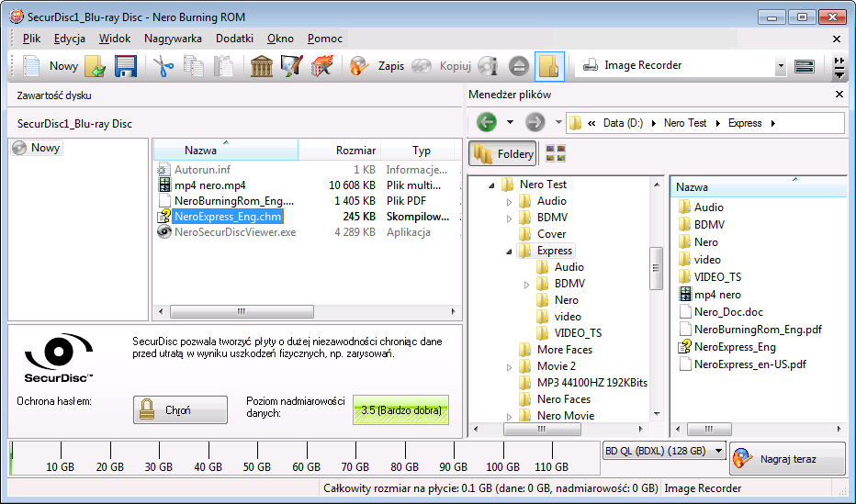Viewport: 856px width, 504px height.
Task: Open the Plik menu
Action: coord(31,39)
